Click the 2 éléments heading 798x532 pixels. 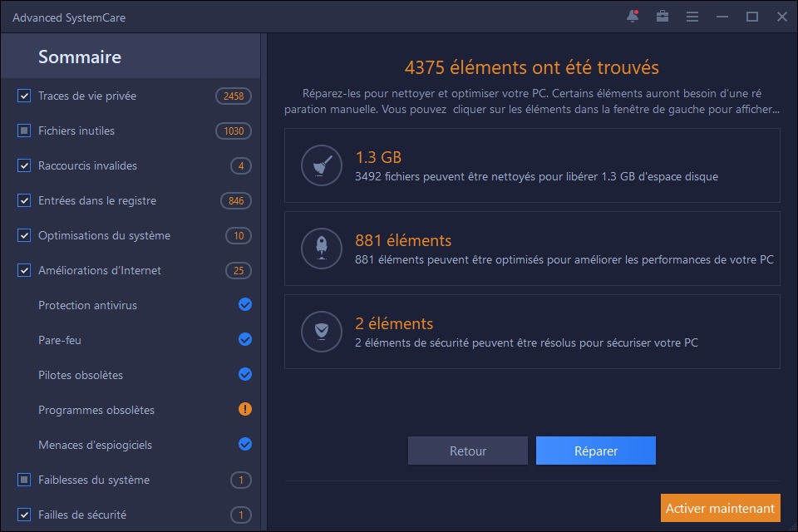click(394, 323)
